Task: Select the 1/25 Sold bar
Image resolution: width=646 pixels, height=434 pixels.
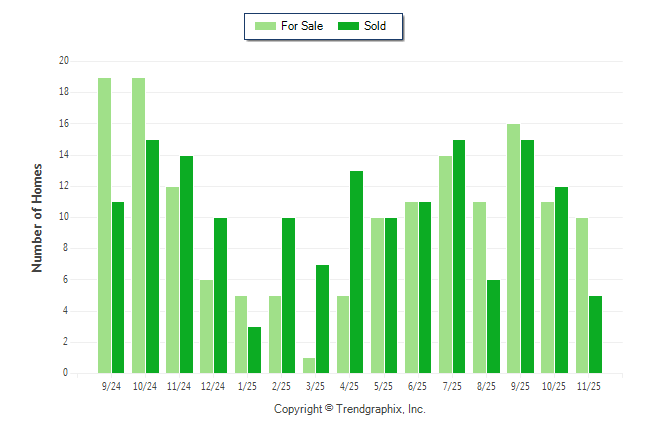Action: (x=254, y=349)
